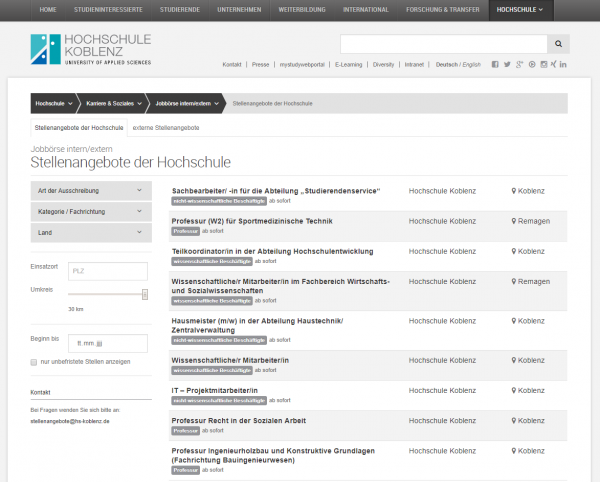The height and width of the screenshot is (482, 600).
Task: Focus the site search input field
Action: click(444, 44)
